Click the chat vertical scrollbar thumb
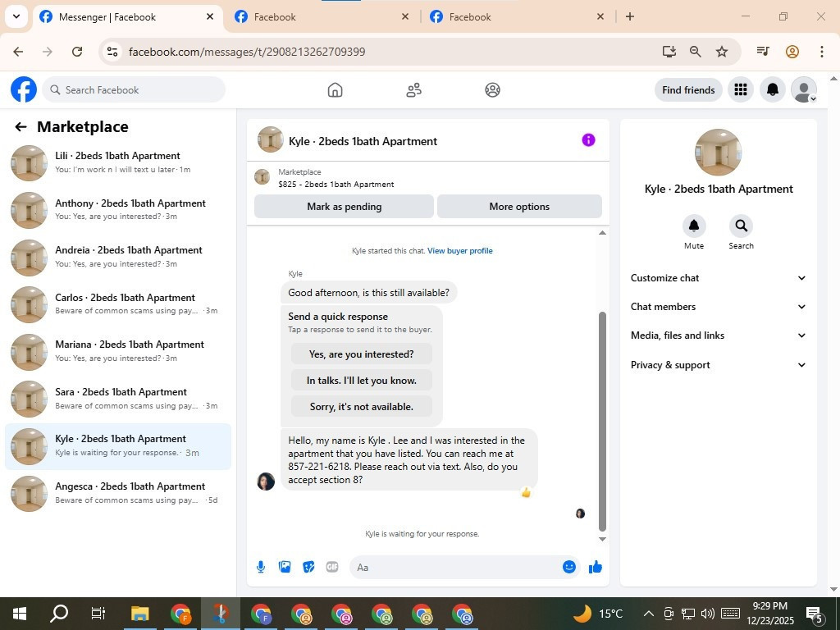The width and height of the screenshot is (840, 630). [602, 421]
